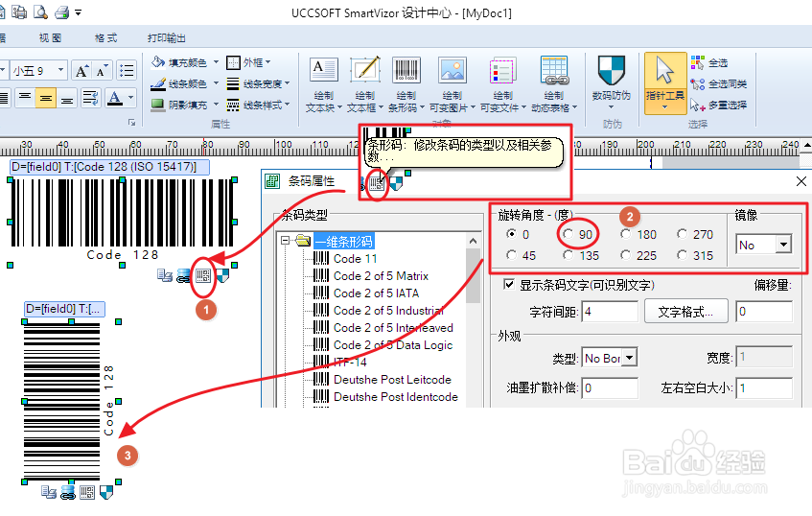Click the 油墨扩散补偿 input field
The height and width of the screenshot is (516, 812).
[x=610, y=388]
